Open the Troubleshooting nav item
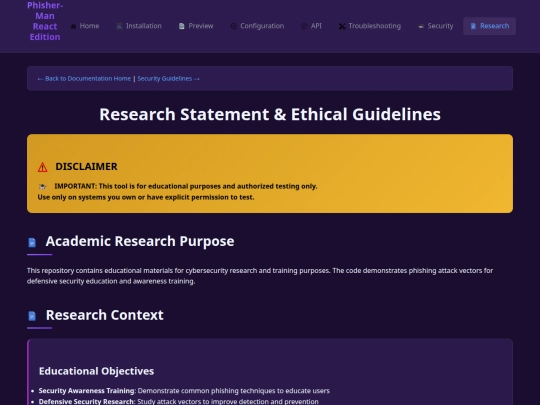Screen dimensions: 540x405 370,26
